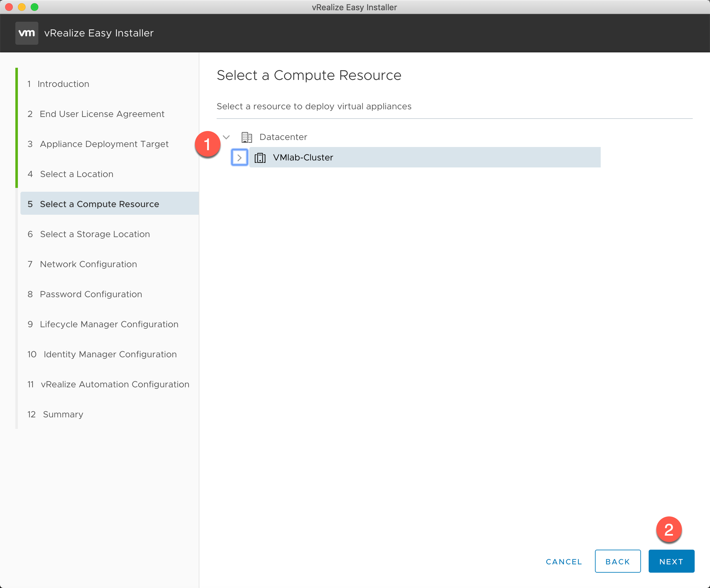Return to Select a Location step
710x588 pixels.
tap(70, 174)
